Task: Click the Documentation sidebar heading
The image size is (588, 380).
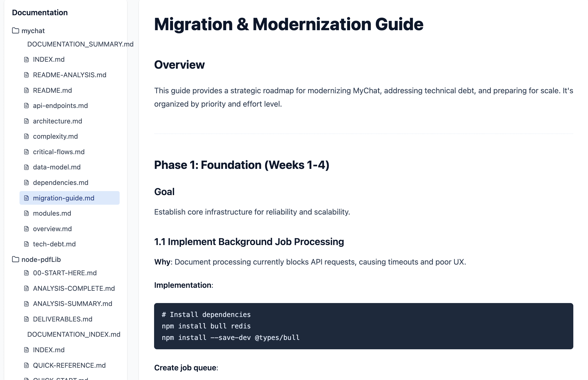Action: [x=40, y=13]
